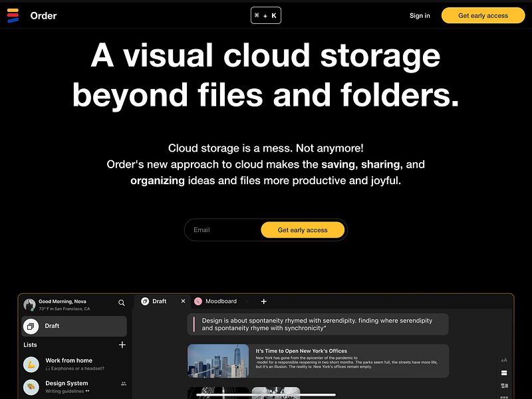Open the New York skyline thumbnail
The width and height of the screenshot is (532, 399).
(218, 361)
